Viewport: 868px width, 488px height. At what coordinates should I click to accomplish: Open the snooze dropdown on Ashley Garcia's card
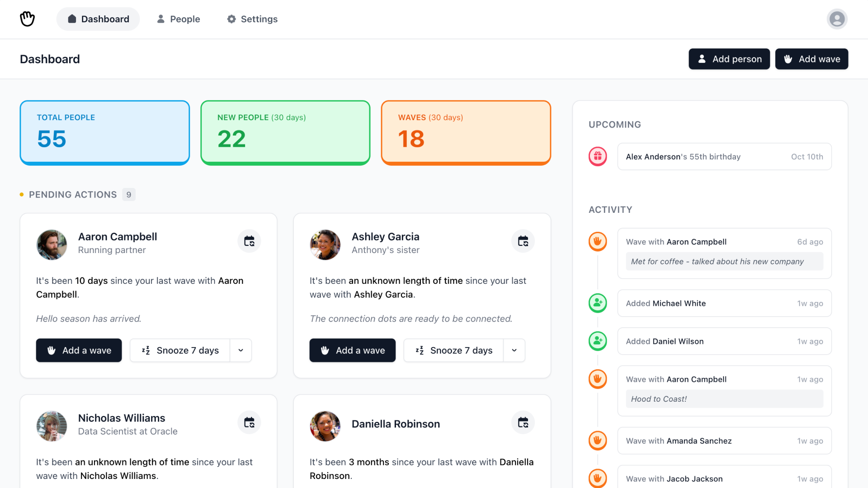pos(514,350)
